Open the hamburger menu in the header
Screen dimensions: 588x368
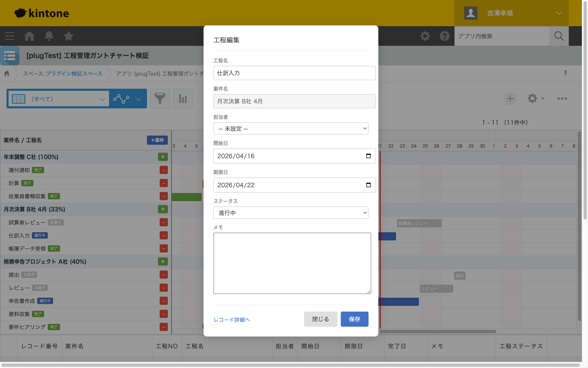[x=10, y=36]
